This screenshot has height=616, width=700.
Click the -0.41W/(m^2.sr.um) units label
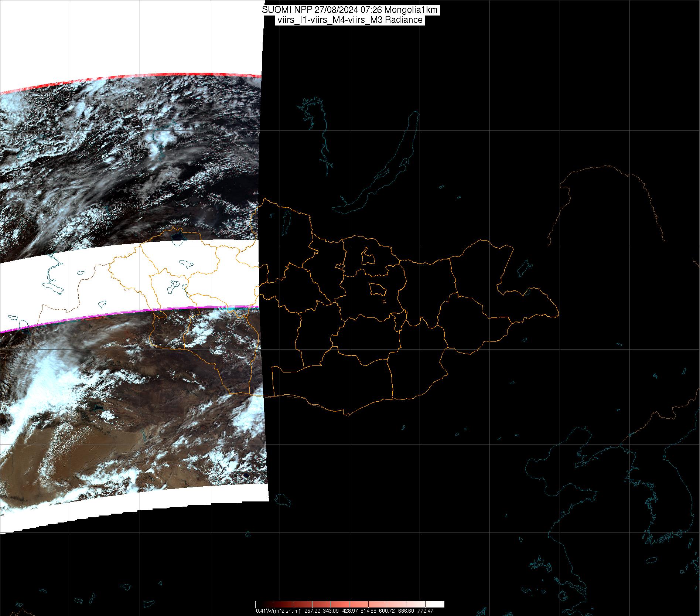point(276,611)
